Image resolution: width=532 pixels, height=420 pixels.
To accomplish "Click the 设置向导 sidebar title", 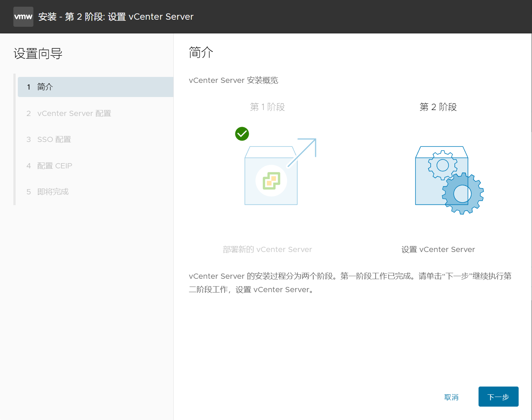I will 38,54.
